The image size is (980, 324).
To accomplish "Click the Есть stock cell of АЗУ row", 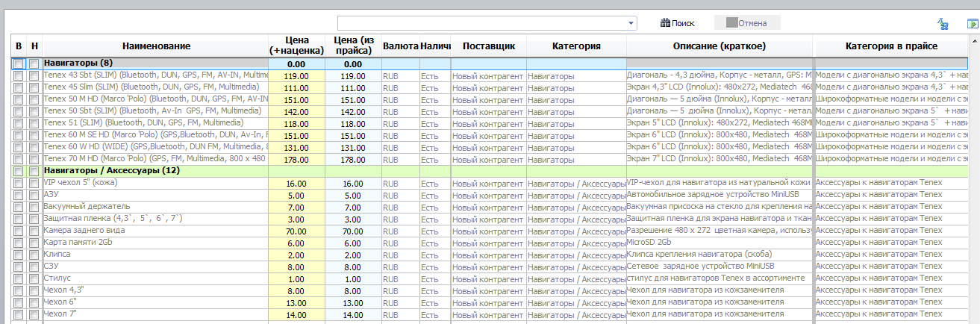I will tap(435, 196).
